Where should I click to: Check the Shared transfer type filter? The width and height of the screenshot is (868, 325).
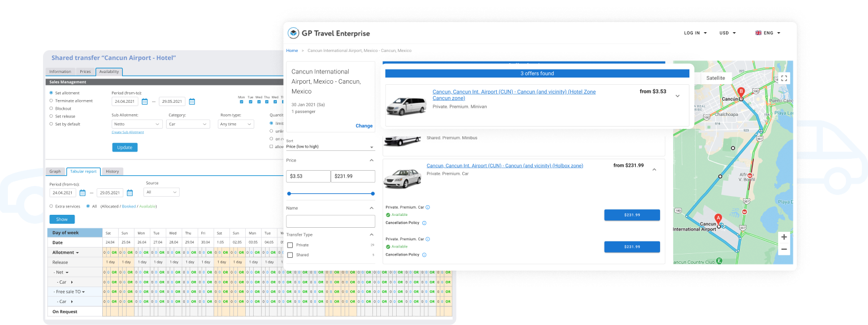(290, 255)
